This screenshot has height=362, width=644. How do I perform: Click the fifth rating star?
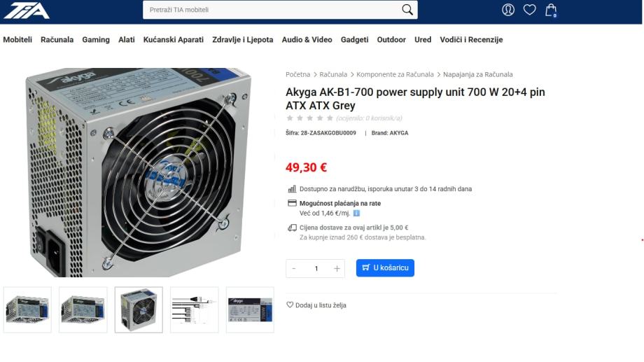[x=330, y=118]
